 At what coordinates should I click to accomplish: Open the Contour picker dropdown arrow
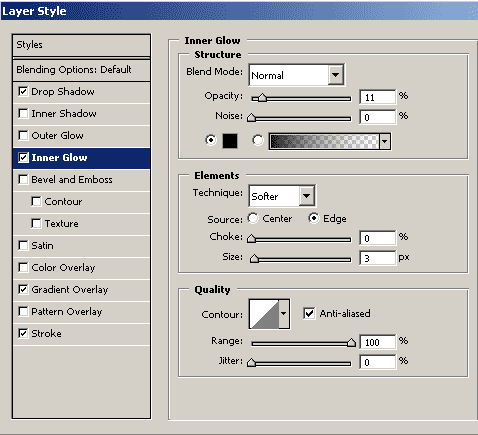(x=284, y=314)
